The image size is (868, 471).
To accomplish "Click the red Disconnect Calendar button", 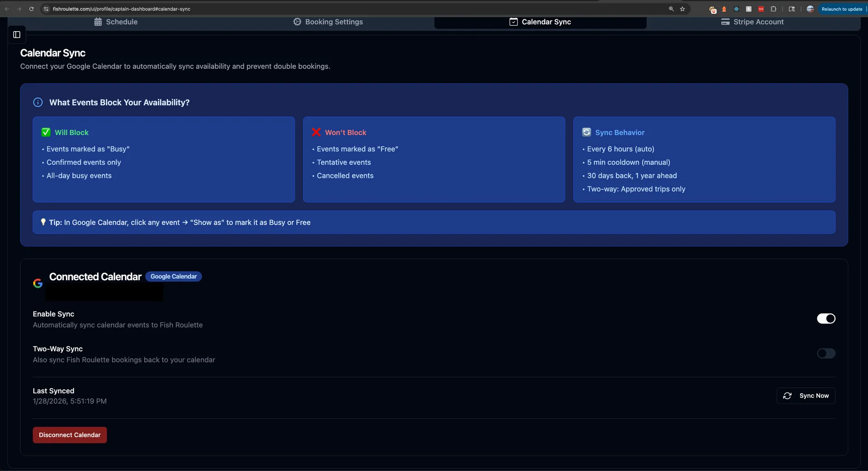I will (x=70, y=435).
